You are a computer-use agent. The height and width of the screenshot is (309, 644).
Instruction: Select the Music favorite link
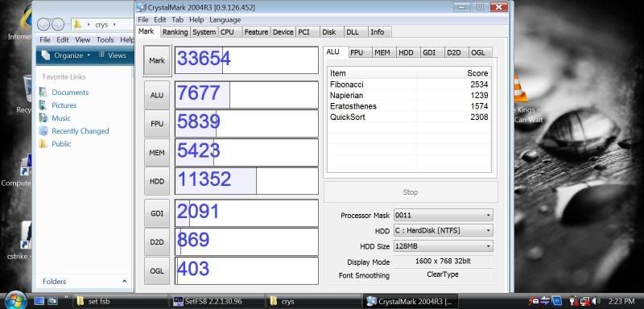tap(61, 118)
